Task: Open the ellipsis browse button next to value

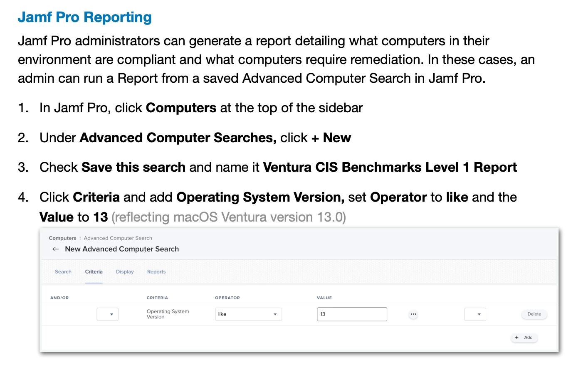Action: click(x=413, y=314)
